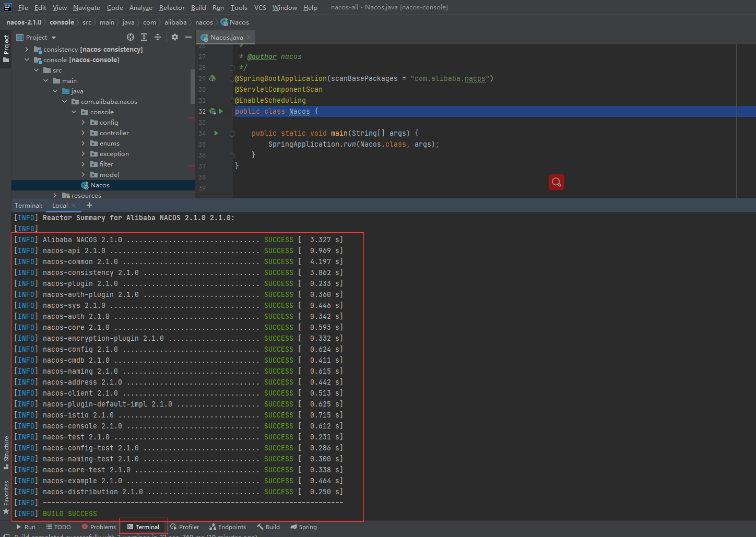The image size is (756, 537).
Task: Click the run gutter arrow on line 32
Action: click(x=221, y=111)
